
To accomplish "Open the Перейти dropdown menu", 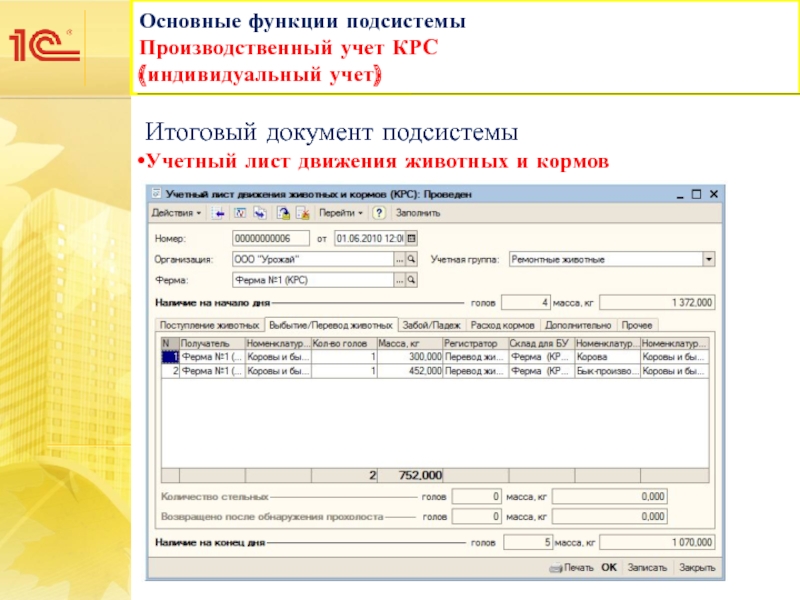I will pyautogui.click(x=341, y=213).
